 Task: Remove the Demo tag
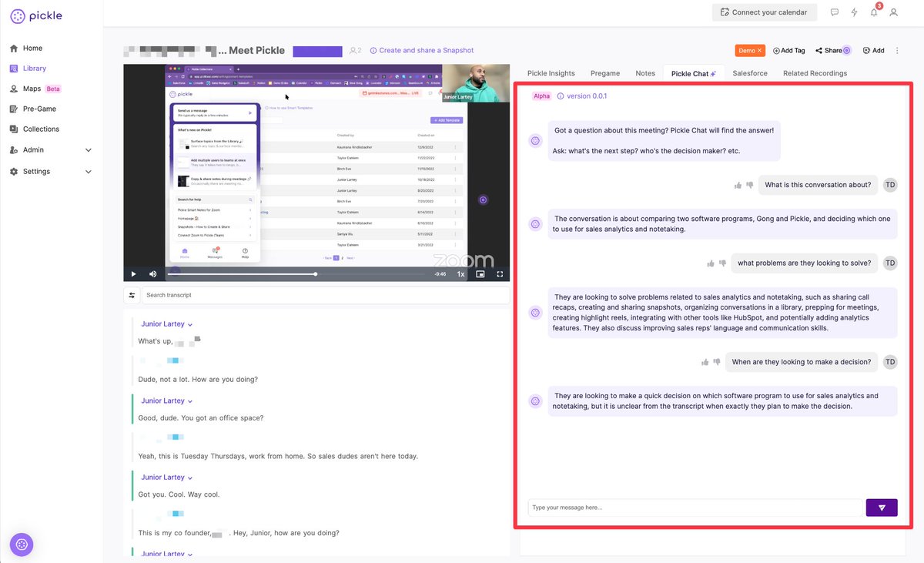[x=759, y=51]
